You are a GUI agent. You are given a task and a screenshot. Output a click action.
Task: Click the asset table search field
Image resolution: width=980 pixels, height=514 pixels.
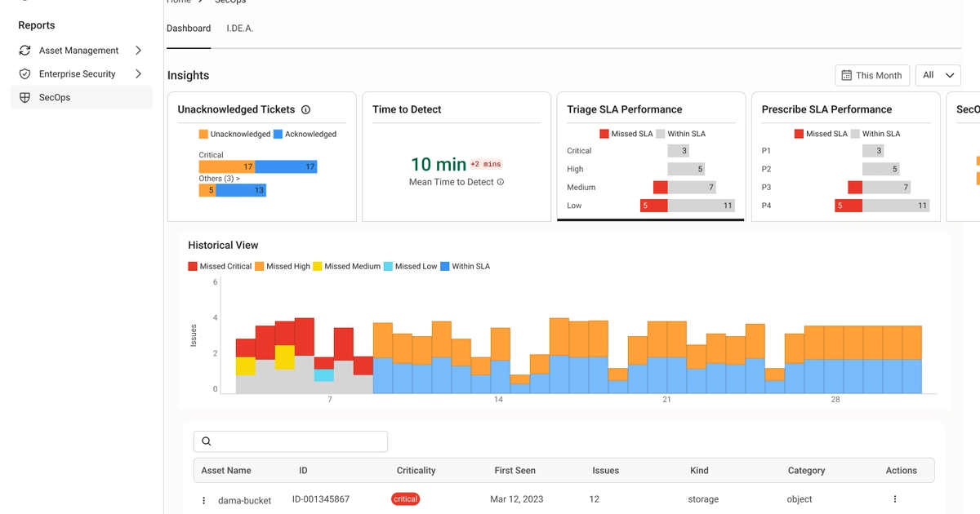tap(291, 441)
